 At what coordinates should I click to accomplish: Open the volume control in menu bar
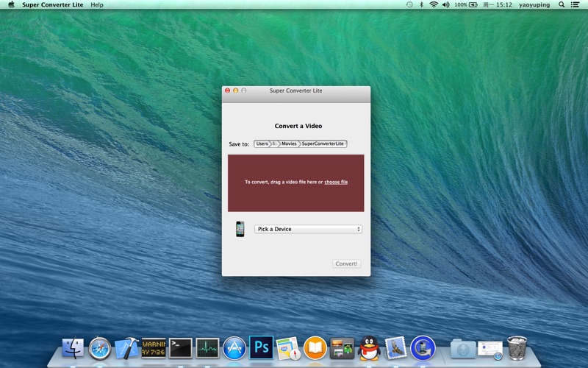[x=445, y=4]
